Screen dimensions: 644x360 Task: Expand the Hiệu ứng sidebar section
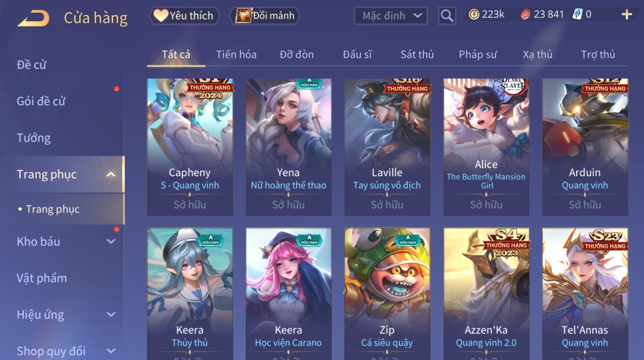[111, 315]
